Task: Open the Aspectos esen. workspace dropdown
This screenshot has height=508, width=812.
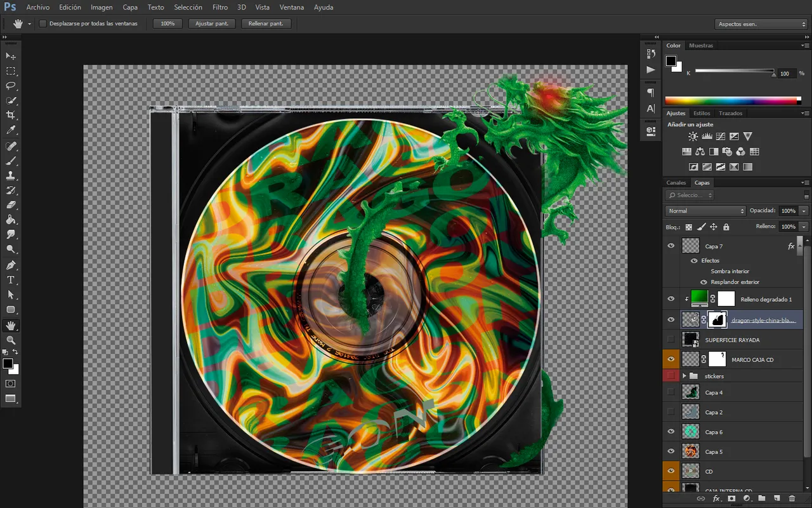Action: (761, 24)
